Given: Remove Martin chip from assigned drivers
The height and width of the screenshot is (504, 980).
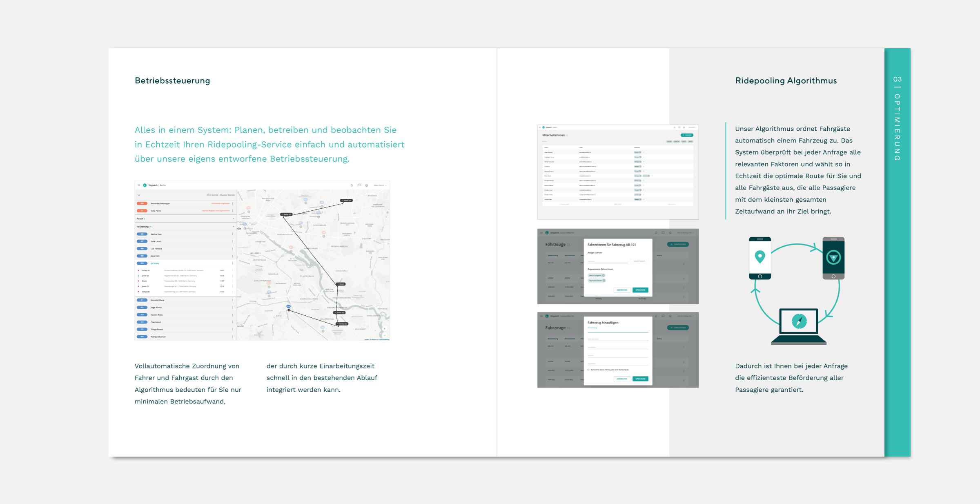Looking at the screenshot, I should [603, 275].
